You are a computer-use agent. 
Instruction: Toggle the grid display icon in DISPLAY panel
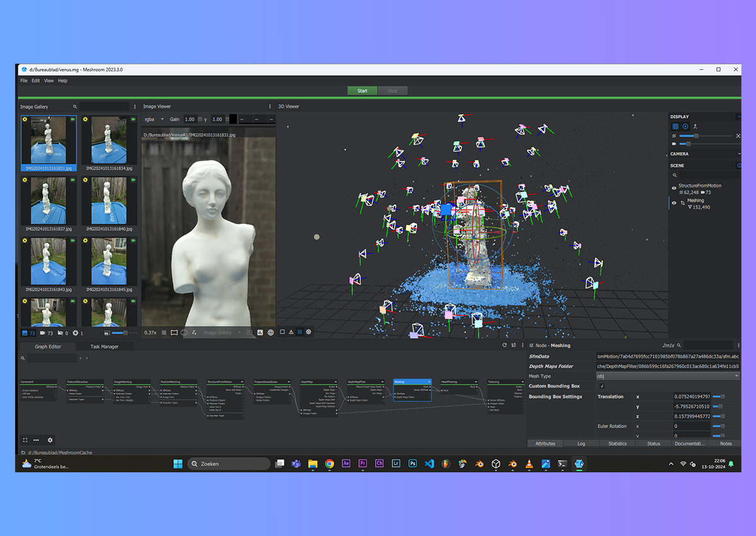point(675,127)
